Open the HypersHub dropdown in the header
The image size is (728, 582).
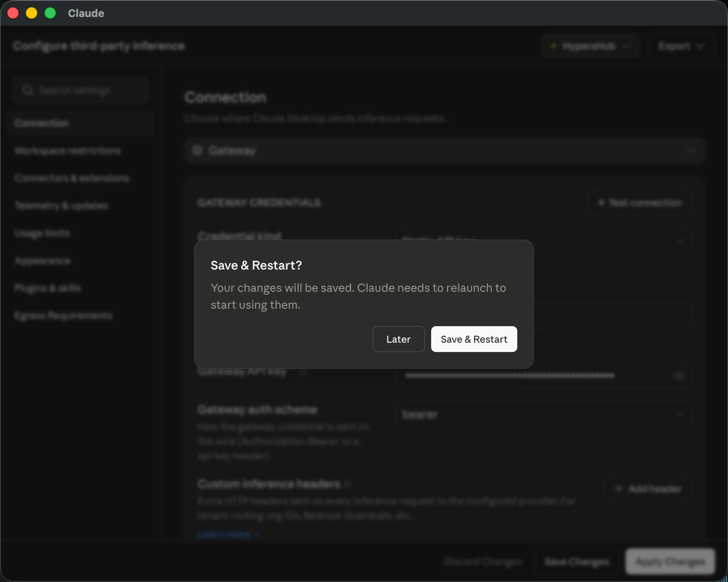click(x=591, y=46)
